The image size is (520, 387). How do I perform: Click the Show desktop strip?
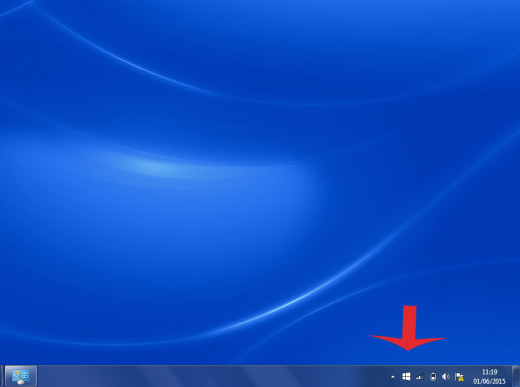(x=516, y=376)
